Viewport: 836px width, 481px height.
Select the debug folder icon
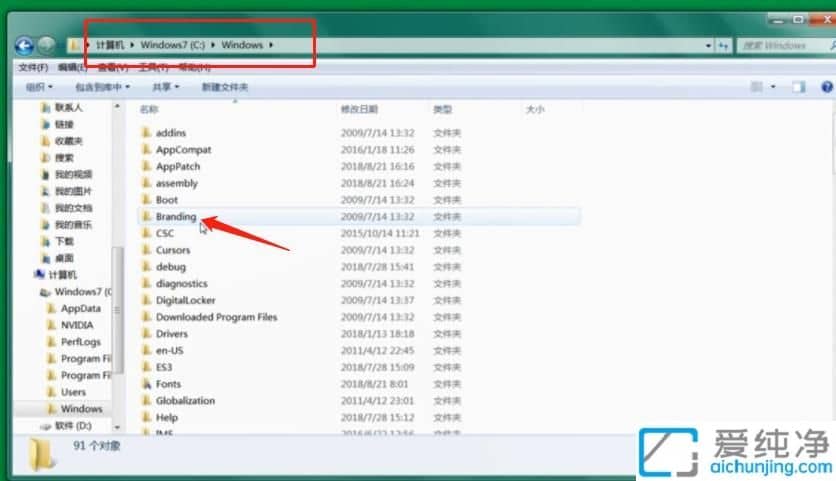(147, 266)
